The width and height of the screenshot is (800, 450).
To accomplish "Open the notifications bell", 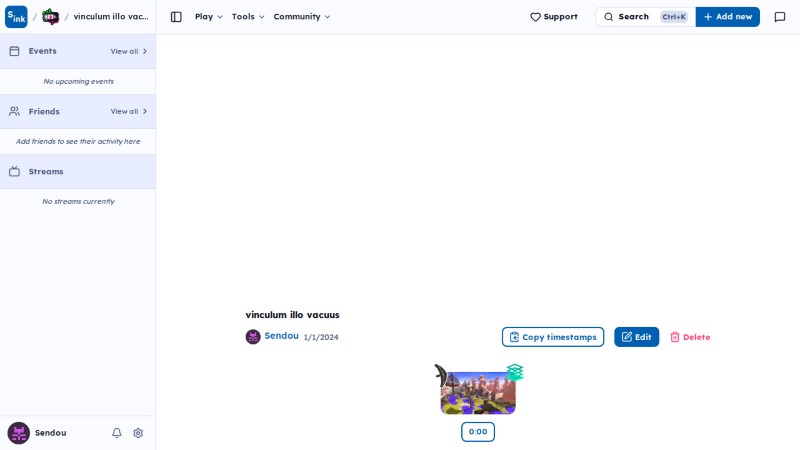I will [117, 433].
